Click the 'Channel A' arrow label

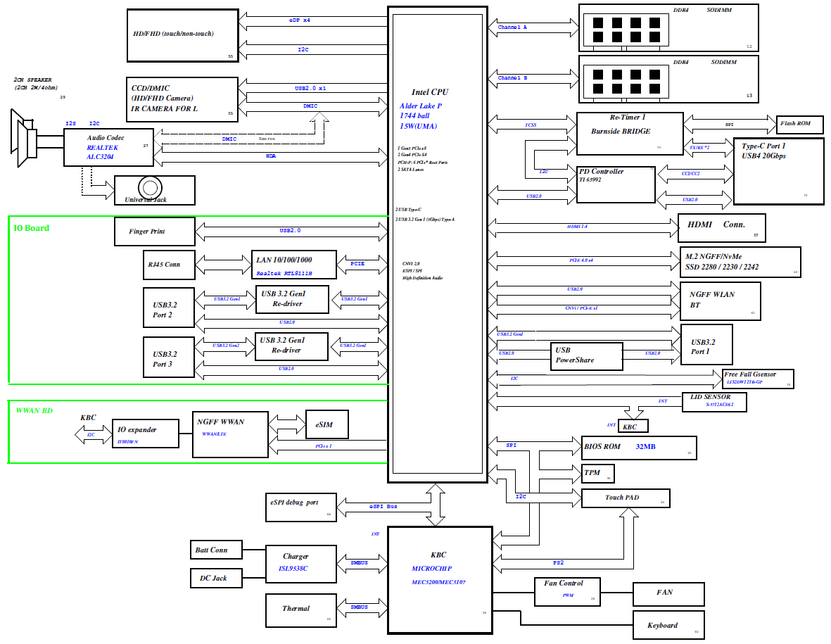click(x=512, y=27)
